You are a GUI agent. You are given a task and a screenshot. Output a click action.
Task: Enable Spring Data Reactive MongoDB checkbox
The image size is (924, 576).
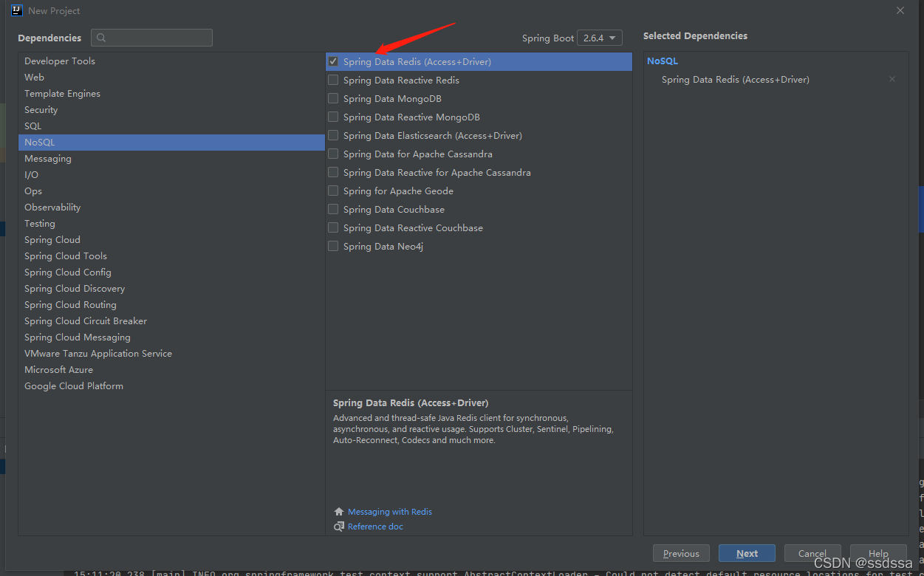[333, 117]
